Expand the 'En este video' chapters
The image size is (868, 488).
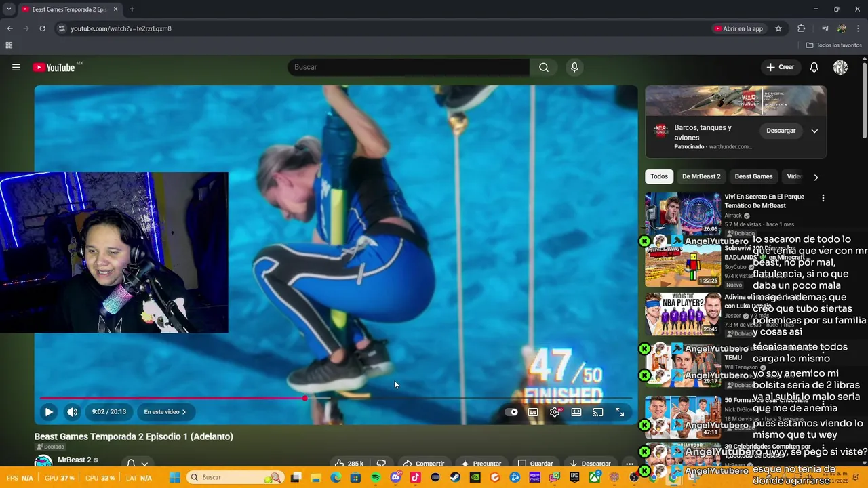(x=165, y=411)
